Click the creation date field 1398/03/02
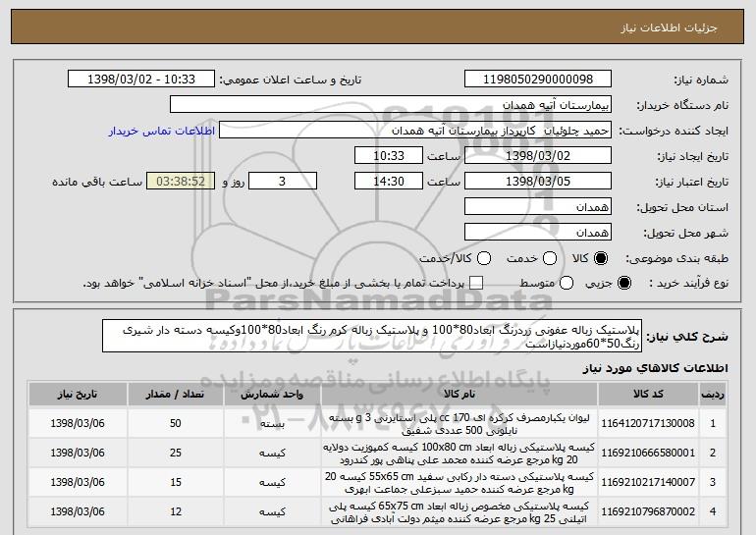 [538, 156]
